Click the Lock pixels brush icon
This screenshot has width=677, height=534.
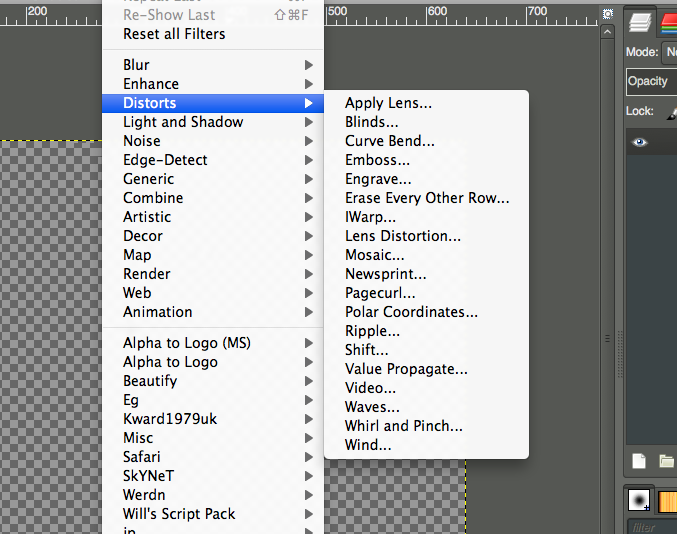click(x=672, y=113)
